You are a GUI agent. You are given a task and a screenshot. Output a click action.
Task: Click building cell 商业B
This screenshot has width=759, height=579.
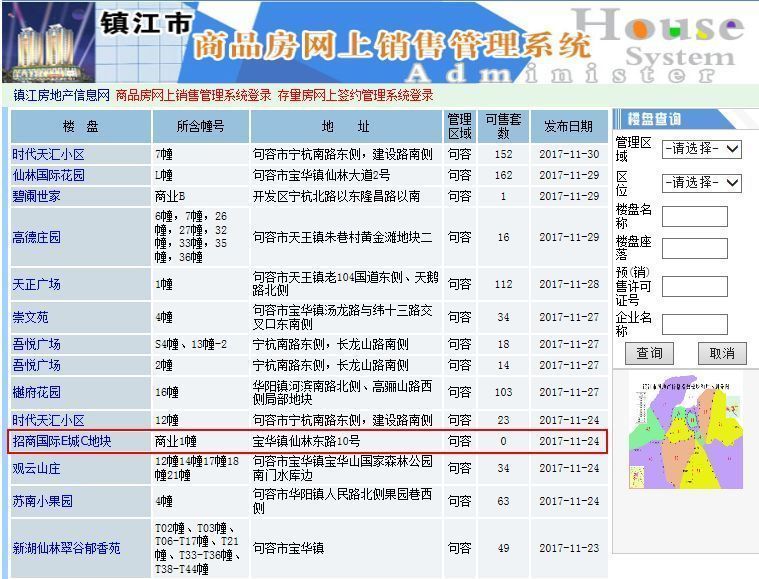click(x=170, y=196)
